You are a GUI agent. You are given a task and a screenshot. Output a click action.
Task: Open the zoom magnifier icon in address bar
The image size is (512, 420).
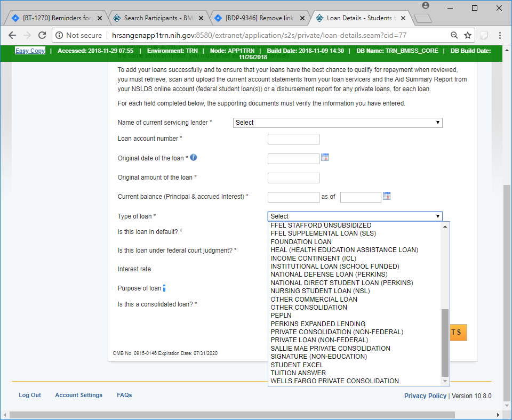coord(454,35)
